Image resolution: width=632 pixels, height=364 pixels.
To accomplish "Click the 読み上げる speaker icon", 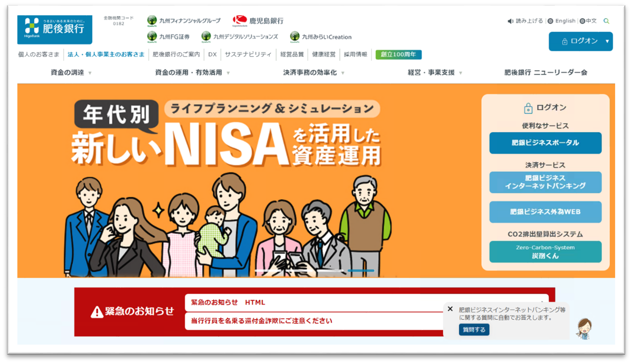I will tap(510, 21).
